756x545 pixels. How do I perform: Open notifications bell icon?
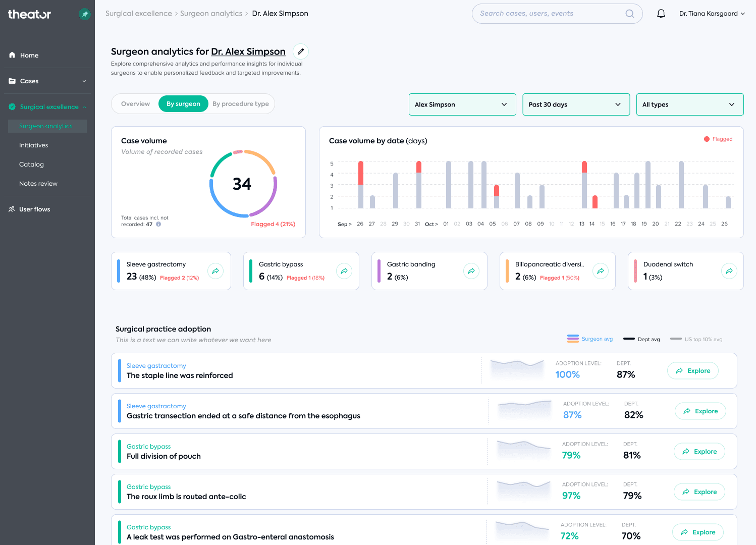pos(661,14)
